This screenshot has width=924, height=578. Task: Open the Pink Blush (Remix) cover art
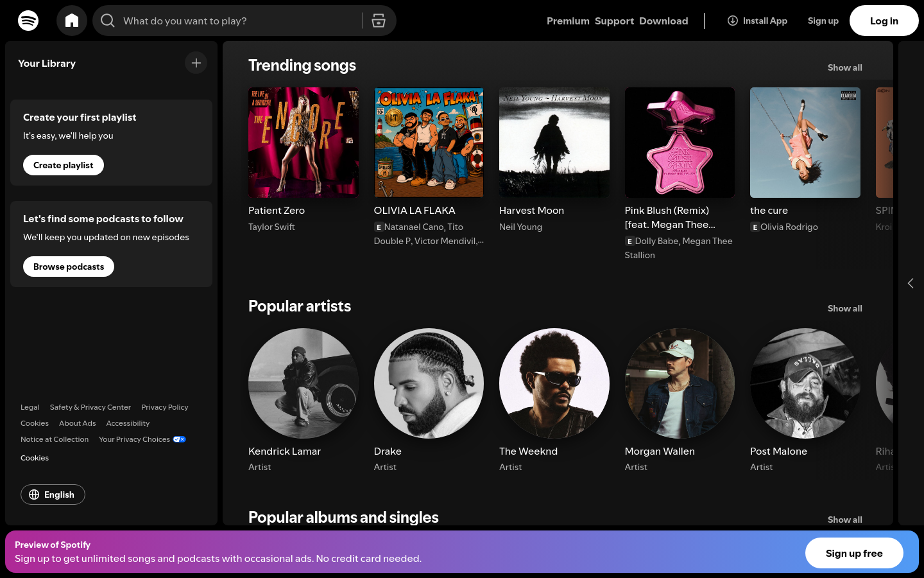[x=680, y=143]
